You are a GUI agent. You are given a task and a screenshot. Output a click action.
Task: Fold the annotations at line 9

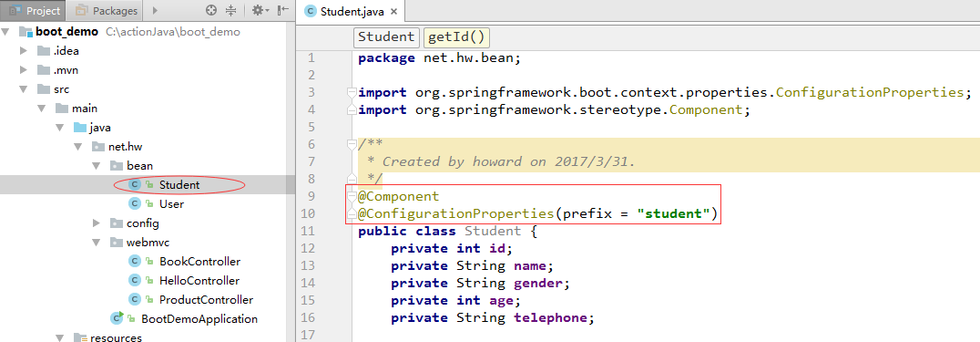(x=352, y=197)
